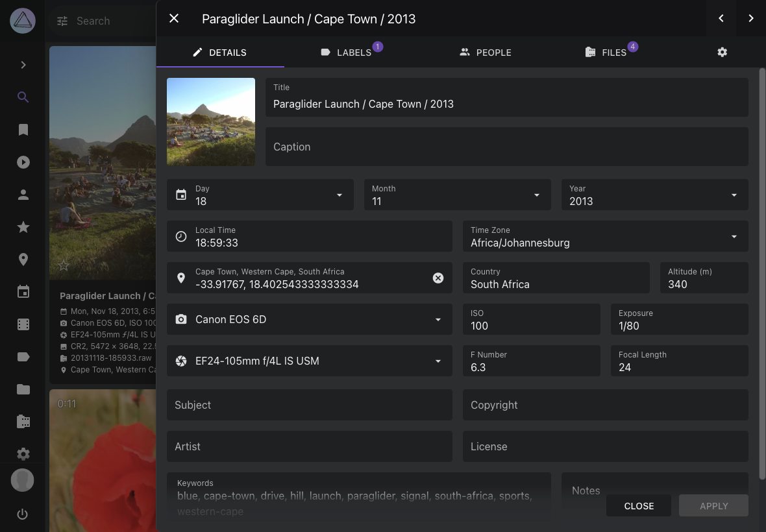Click the power/logout icon in sidebar
This screenshot has width=766, height=532.
pyautogui.click(x=23, y=514)
